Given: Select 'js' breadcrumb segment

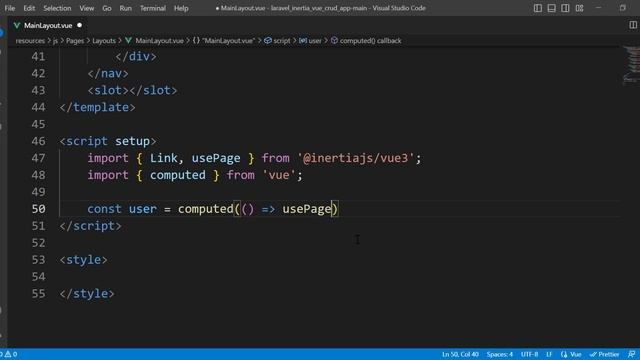Looking at the screenshot, I should tap(55, 41).
